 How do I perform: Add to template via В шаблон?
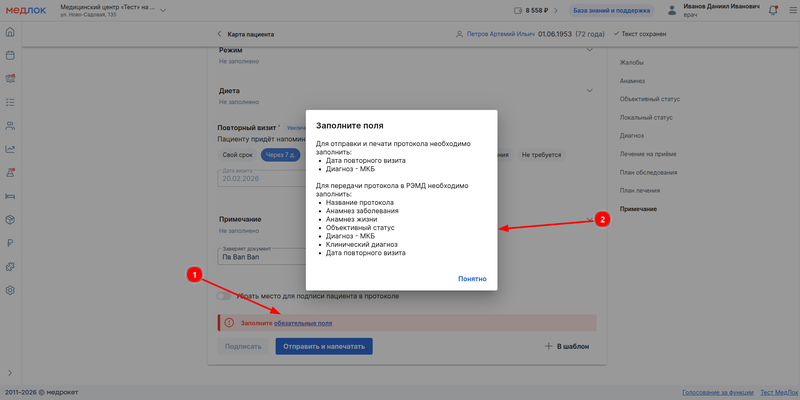pyautogui.click(x=567, y=346)
